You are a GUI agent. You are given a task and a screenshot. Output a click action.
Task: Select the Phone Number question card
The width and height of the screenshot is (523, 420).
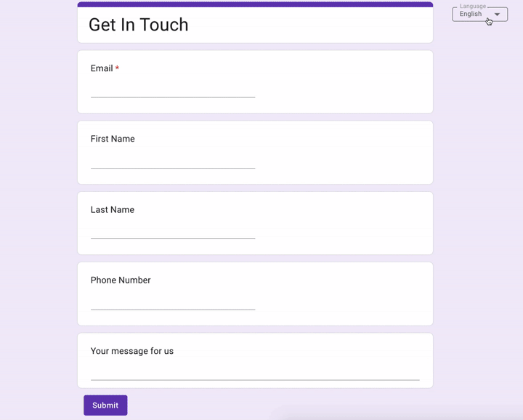click(255, 294)
